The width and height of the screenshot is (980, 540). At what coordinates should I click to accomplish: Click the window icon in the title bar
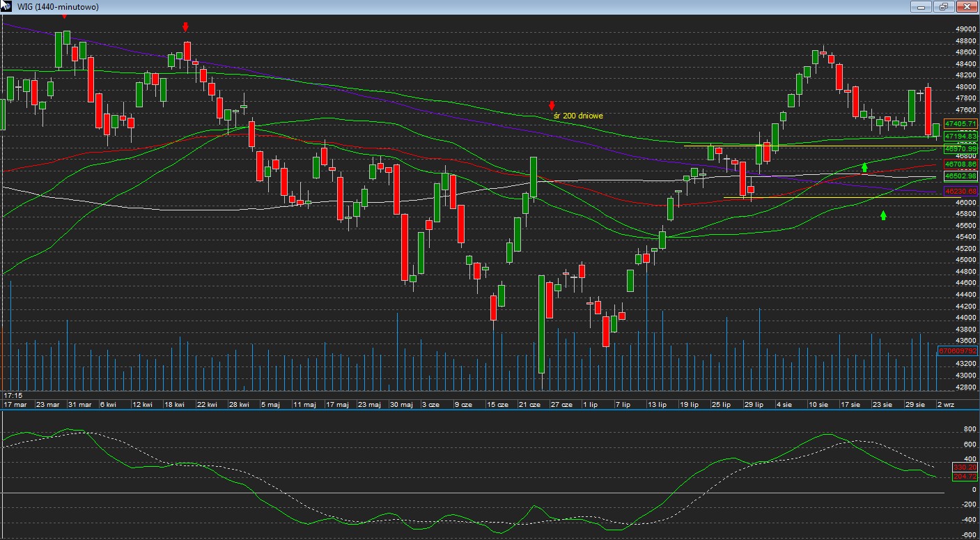pos(6,6)
